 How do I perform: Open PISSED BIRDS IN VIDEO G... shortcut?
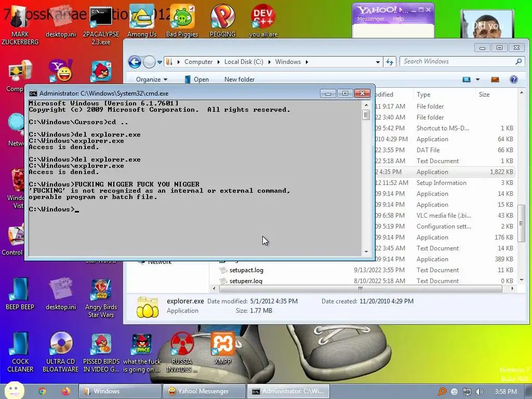(101, 352)
